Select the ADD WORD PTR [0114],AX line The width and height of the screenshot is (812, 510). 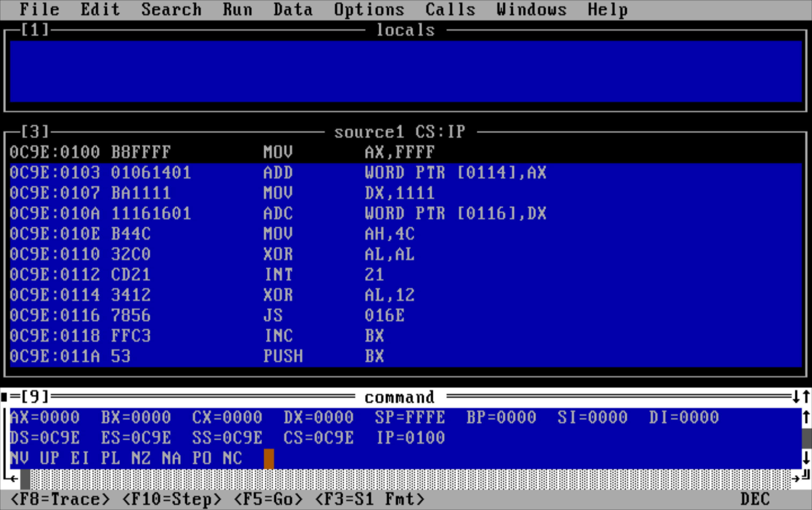coord(406,173)
